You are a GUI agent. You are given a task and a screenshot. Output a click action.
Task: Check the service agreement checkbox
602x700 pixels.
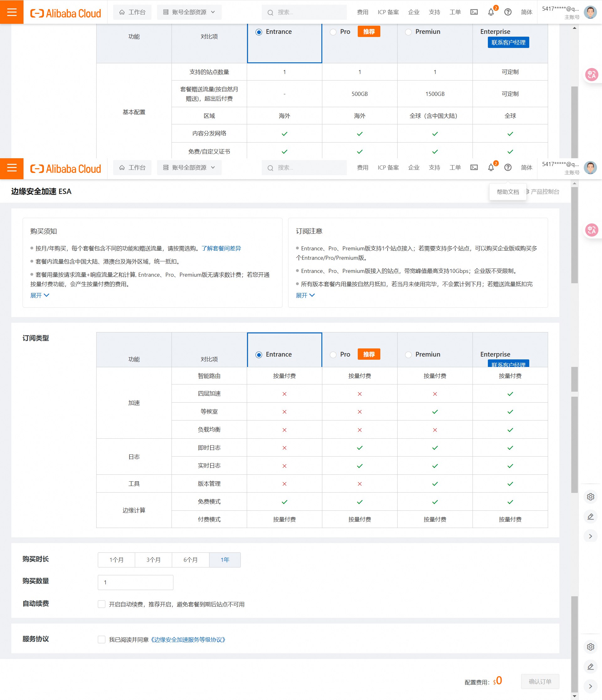(x=101, y=639)
